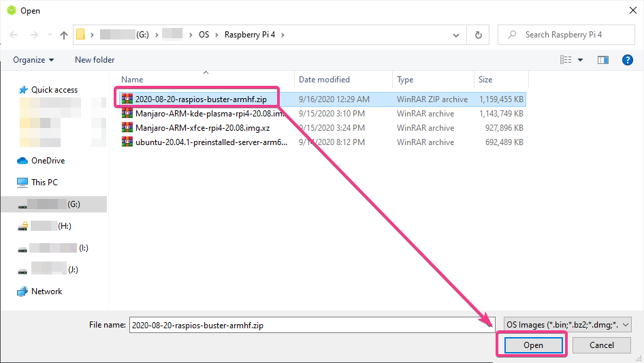Screen dimensions: 644x363
Task: Open the Help question mark icon
Action: pos(628,60)
